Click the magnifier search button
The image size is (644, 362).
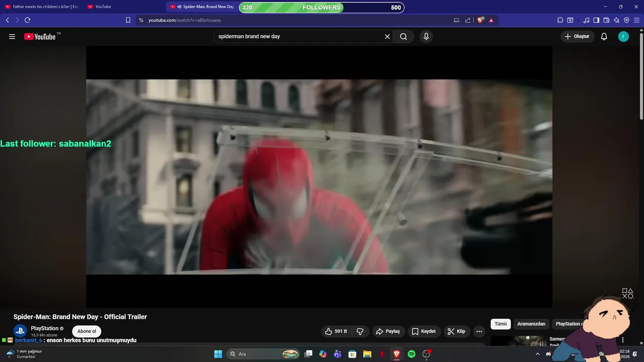point(404,36)
